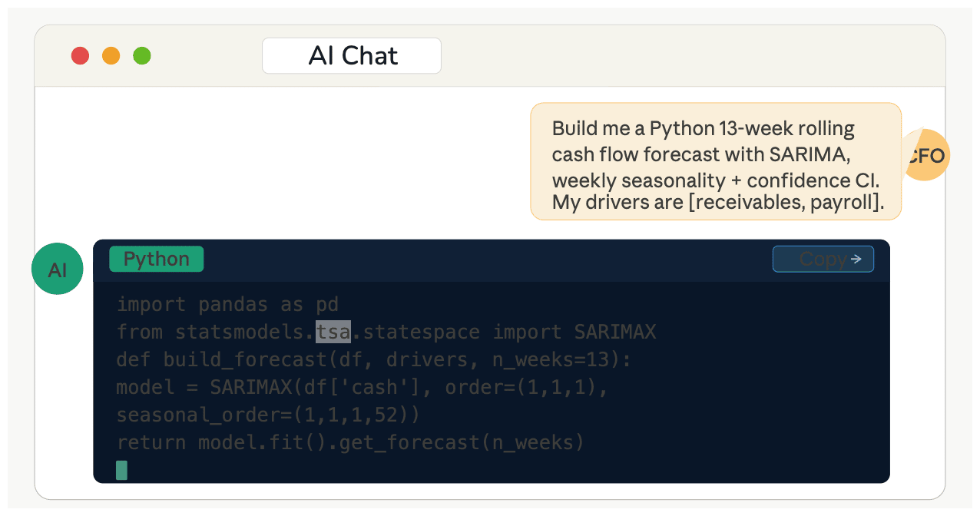Click the red close window dot
This screenshot has width=980, height=516.
(x=80, y=56)
